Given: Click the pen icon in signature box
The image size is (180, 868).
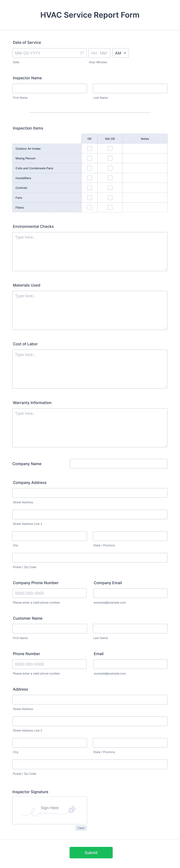Looking at the screenshot, I should (x=72, y=809).
